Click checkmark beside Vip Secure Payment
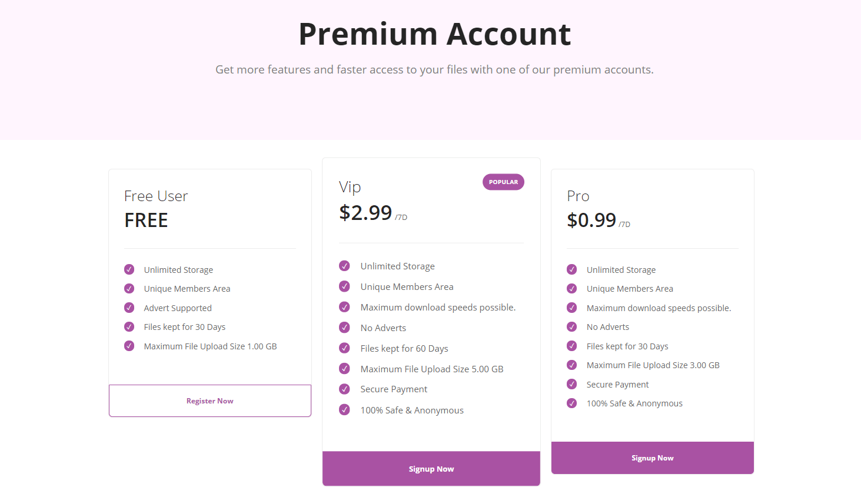Screen dimensions: 861x504 345,389
